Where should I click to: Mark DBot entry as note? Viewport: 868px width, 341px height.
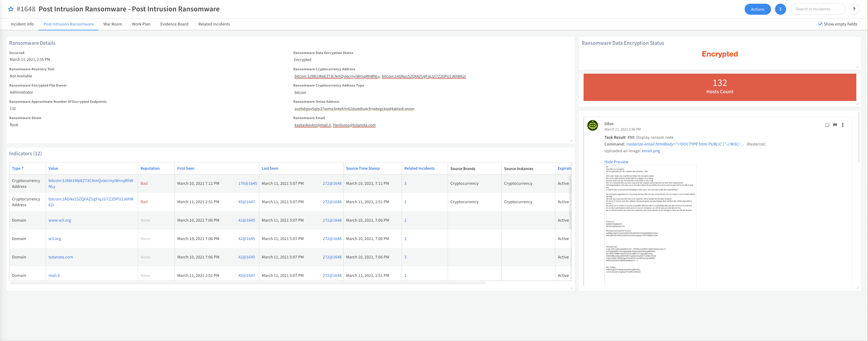pyautogui.click(x=827, y=125)
